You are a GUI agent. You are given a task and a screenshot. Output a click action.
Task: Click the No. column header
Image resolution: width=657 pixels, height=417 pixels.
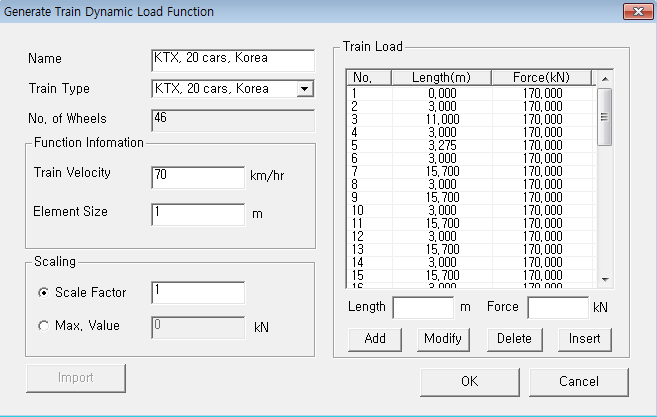(369, 78)
